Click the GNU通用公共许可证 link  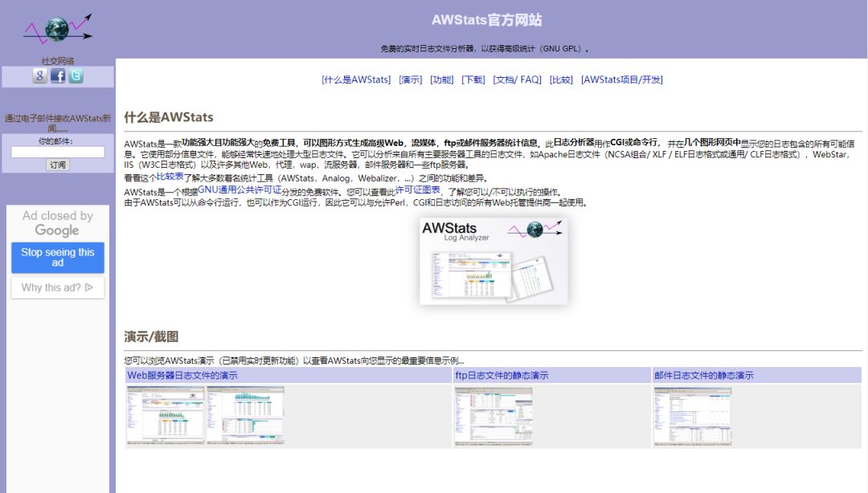(239, 191)
